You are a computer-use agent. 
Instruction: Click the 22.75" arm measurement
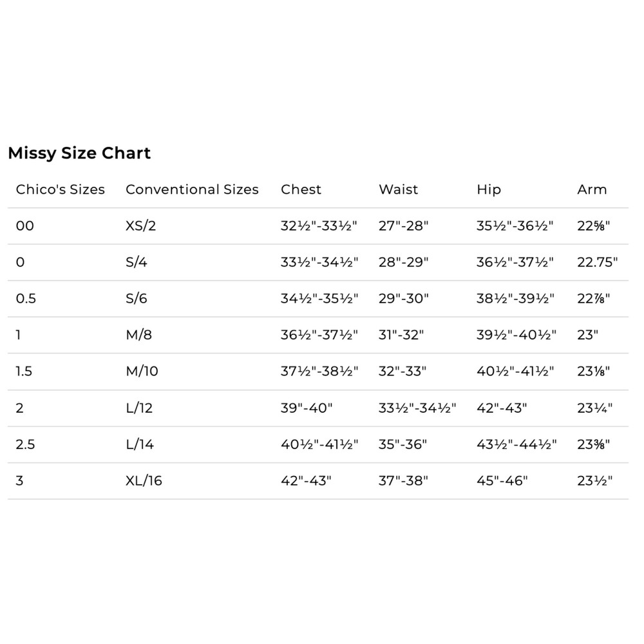[x=598, y=262]
